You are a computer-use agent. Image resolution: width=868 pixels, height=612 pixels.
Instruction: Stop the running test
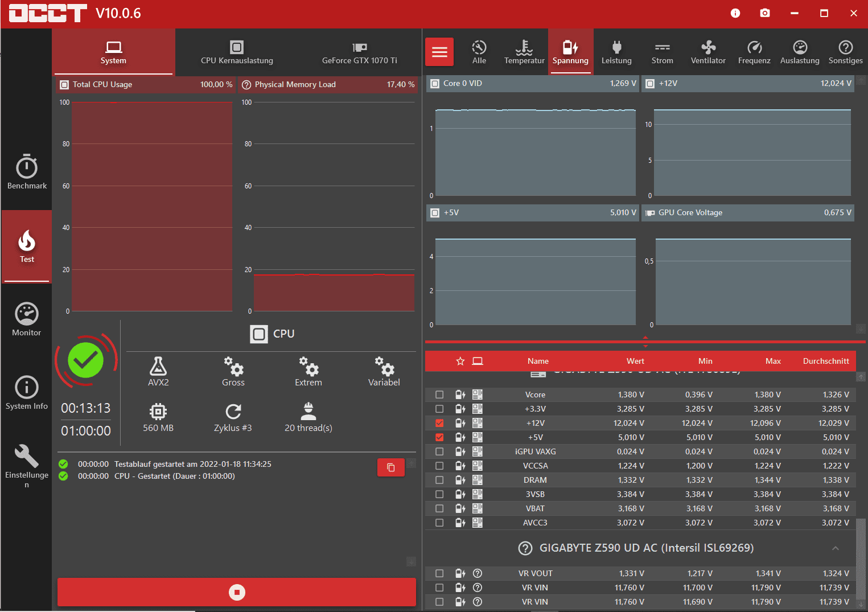click(237, 593)
